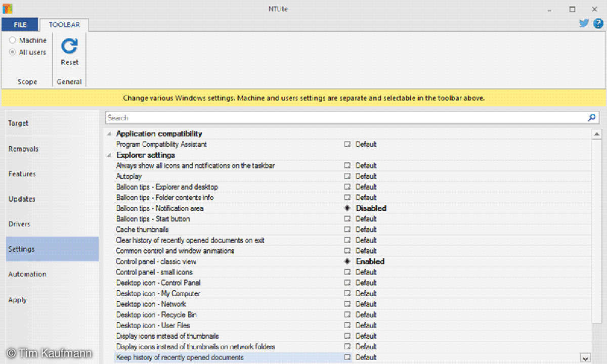Click the magnifier icon in the search box
The height and width of the screenshot is (364, 607).
(x=591, y=118)
